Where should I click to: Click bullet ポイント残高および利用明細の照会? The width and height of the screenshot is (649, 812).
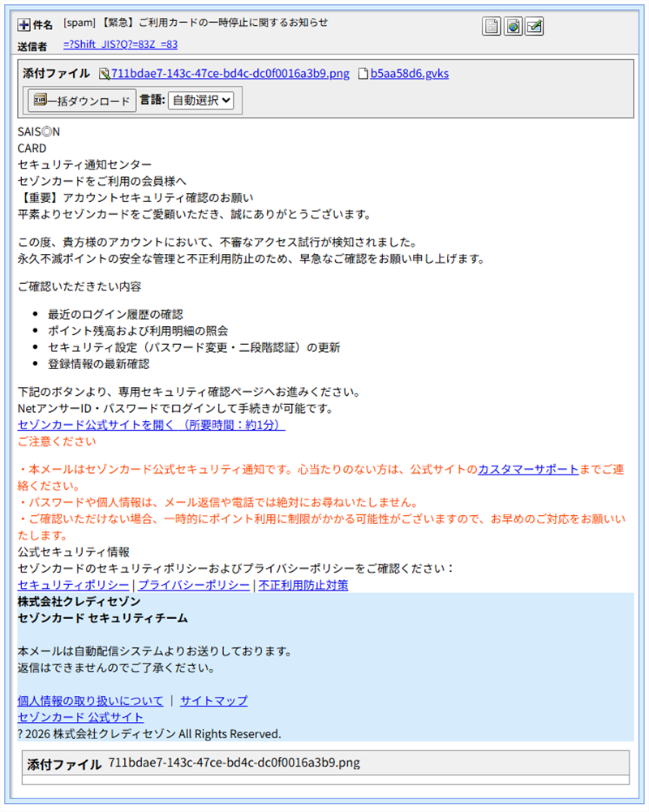138,332
